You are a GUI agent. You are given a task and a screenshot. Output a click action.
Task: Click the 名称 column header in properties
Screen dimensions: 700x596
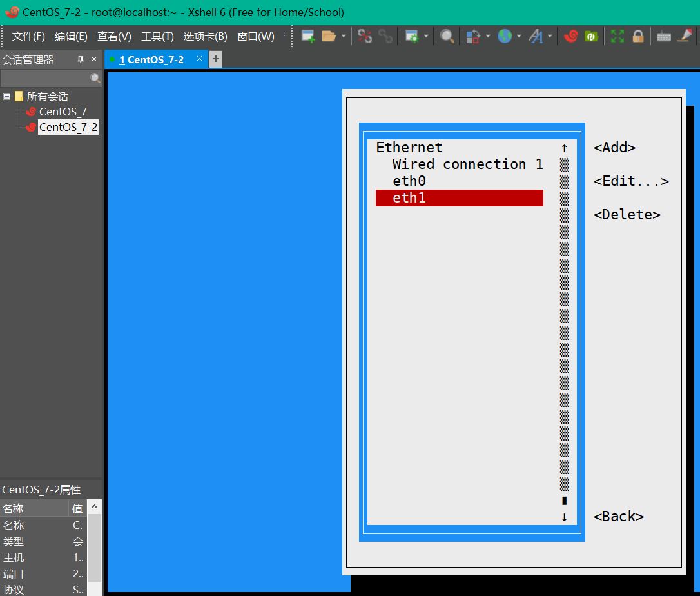tap(34, 508)
